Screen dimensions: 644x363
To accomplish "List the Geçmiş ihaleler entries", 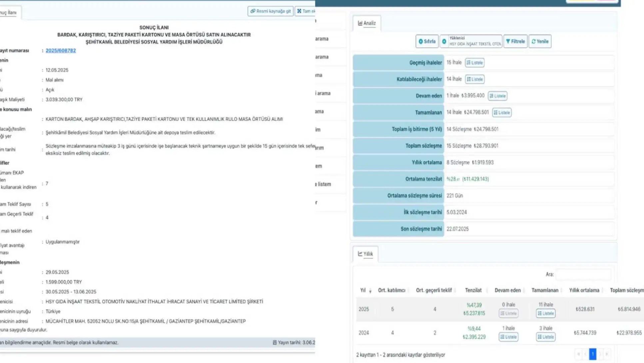I will tap(474, 63).
